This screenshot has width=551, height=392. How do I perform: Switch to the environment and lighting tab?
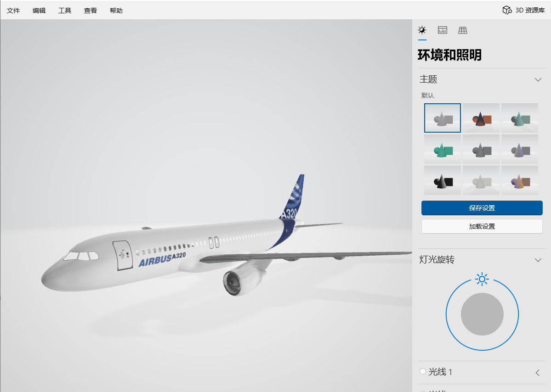(x=422, y=30)
